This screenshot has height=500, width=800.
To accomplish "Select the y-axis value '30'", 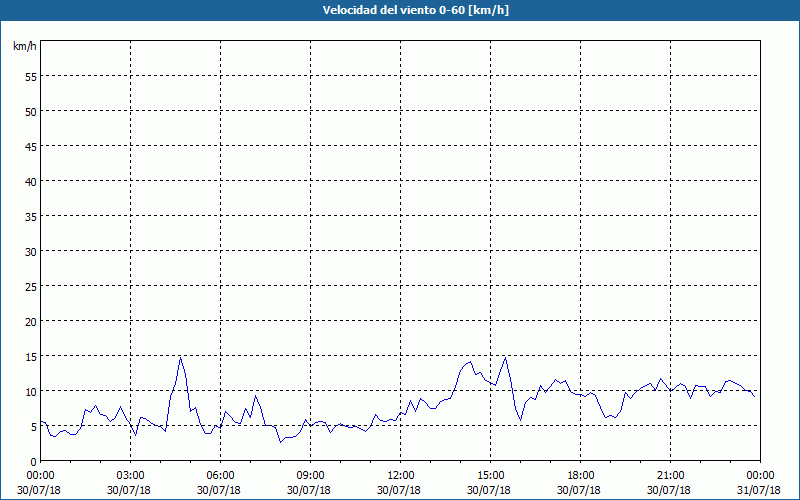I will point(31,252).
